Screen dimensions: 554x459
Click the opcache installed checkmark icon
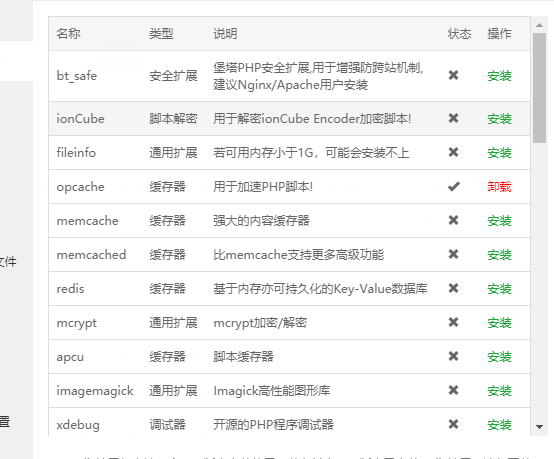pyautogui.click(x=454, y=186)
